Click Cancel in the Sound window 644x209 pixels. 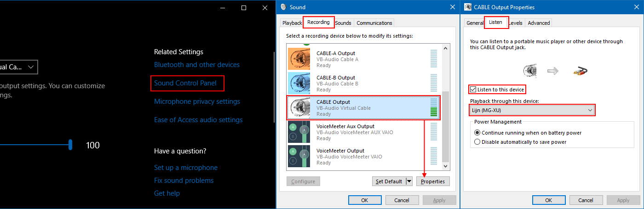[x=402, y=200]
